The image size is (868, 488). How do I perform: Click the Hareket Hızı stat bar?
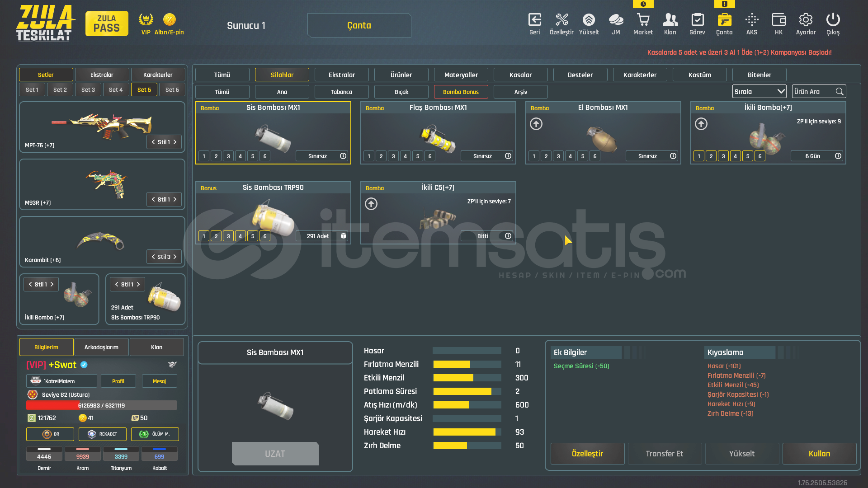pyautogui.click(x=467, y=432)
